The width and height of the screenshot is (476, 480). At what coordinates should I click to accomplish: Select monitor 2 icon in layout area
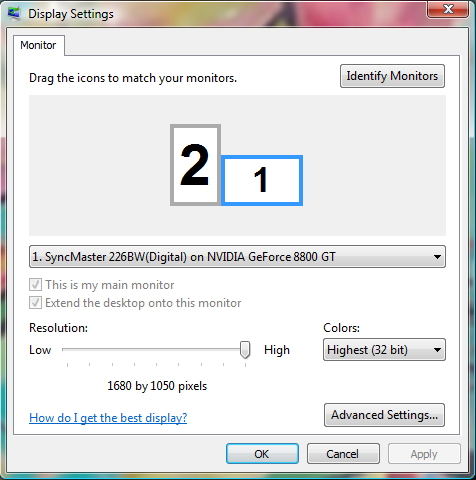(195, 165)
